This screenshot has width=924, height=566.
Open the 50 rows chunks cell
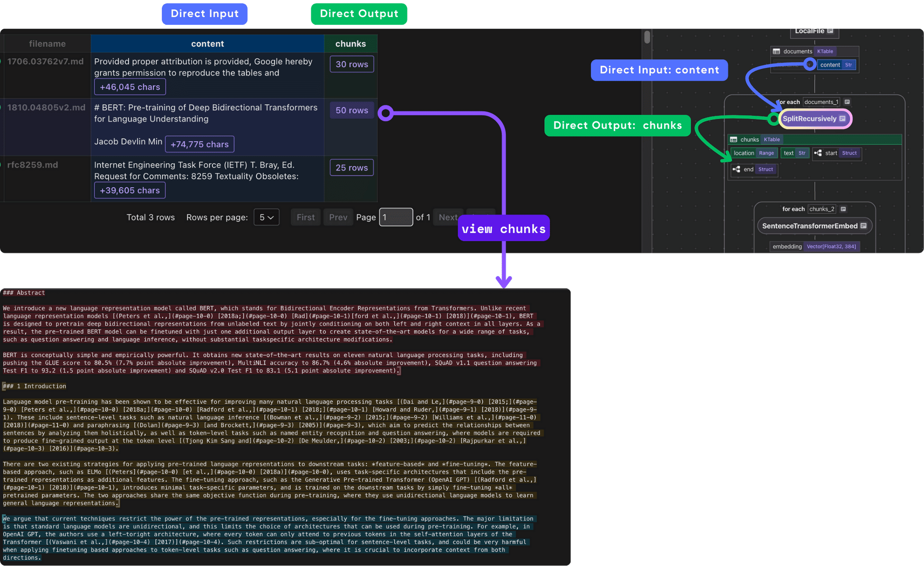point(352,110)
